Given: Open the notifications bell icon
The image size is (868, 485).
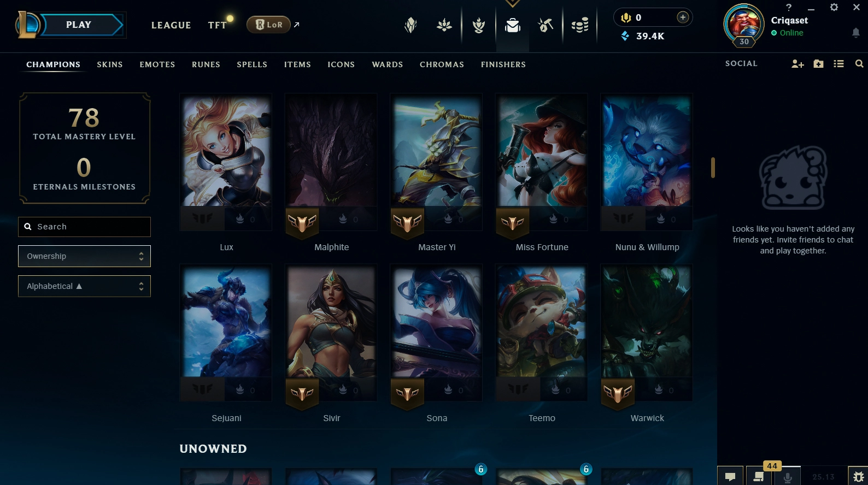Looking at the screenshot, I should coord(855,33).
